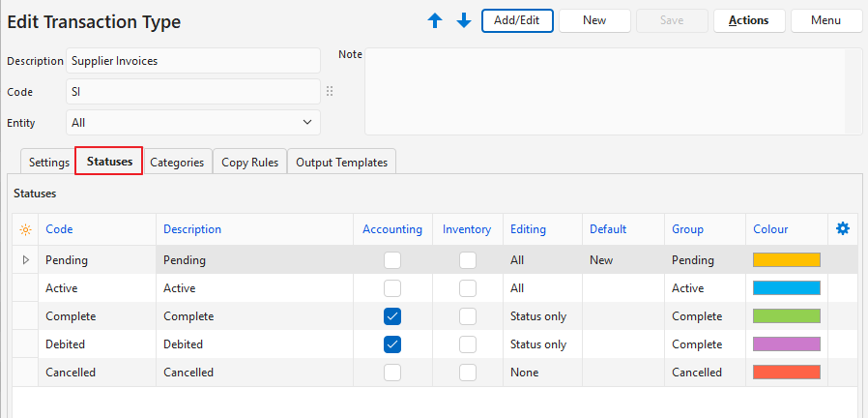Toggle Accounting checkbox for Cancelled status
The image size is (868, 418).
(x=392, y=372)
